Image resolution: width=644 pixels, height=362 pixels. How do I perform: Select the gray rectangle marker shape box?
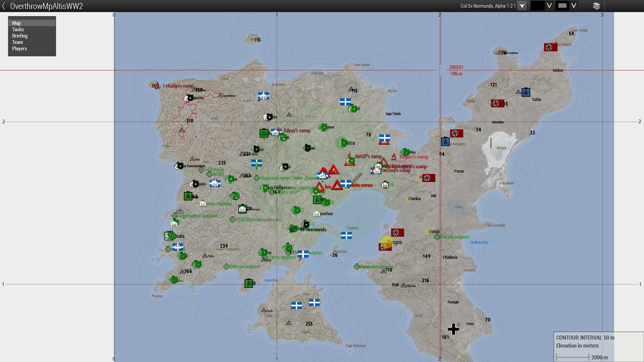pos(562,6)
